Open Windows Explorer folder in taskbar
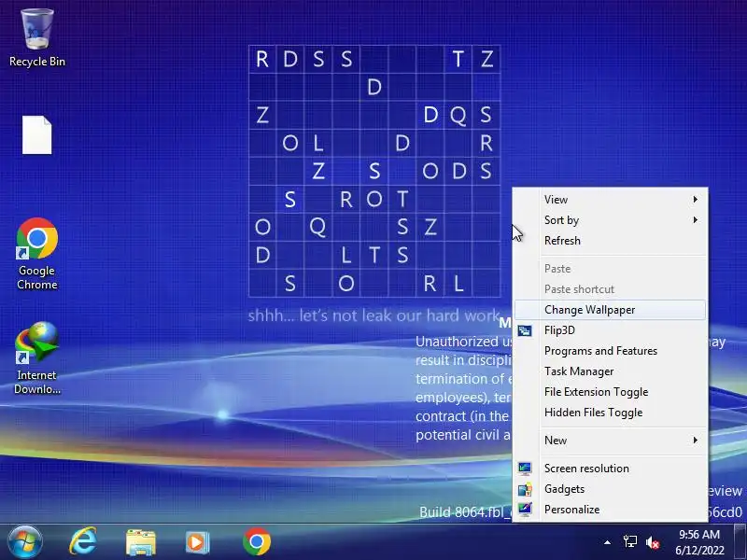Viewport: 747px width, 560px height. pos(141,542)
